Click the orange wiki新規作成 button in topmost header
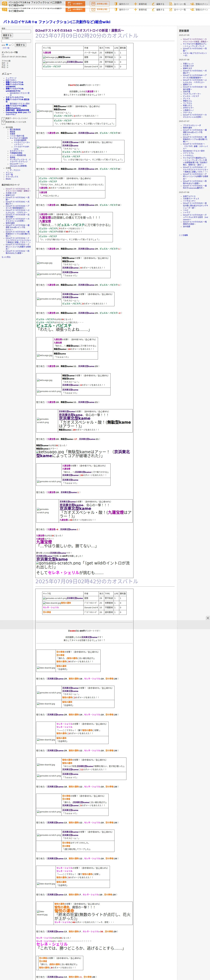 tap(75, 4)
